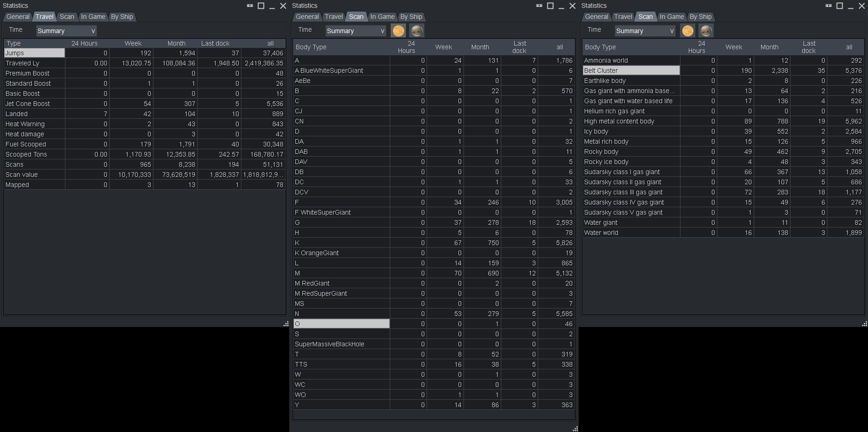Click the resize grip of the left Statistics window

pos(286,324)
